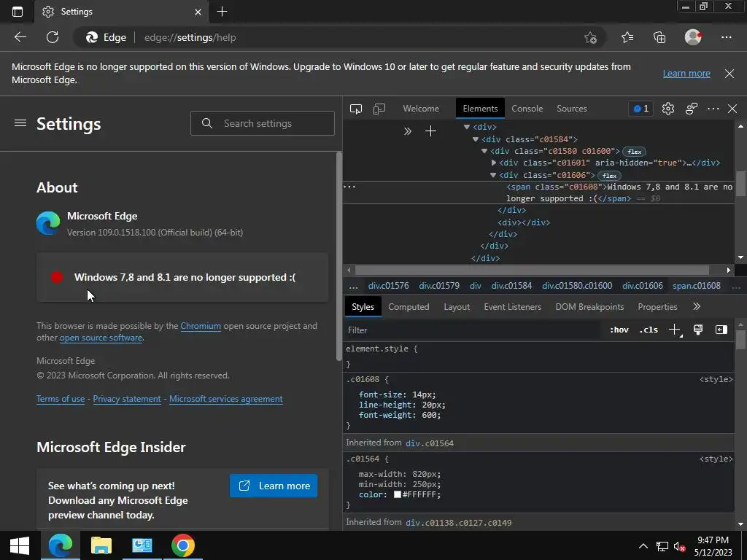Open Customize and control DevTools menu

click(713, 109)
